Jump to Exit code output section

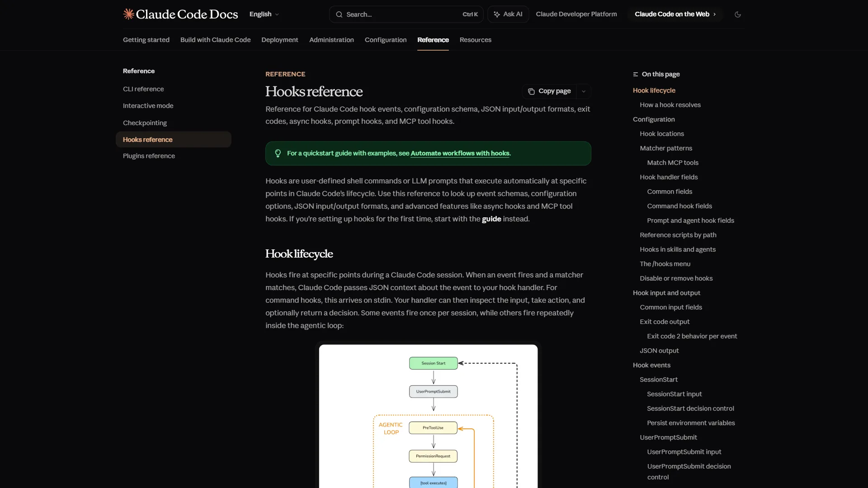pos(665,322)
